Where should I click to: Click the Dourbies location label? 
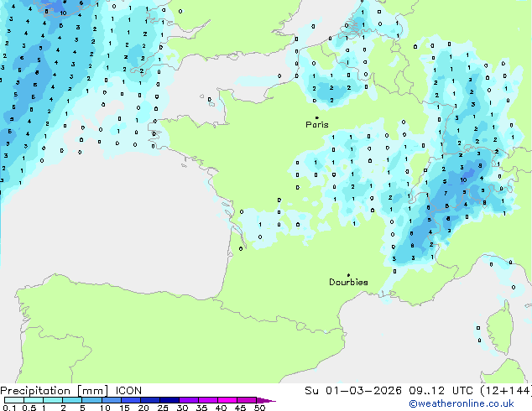348,282
